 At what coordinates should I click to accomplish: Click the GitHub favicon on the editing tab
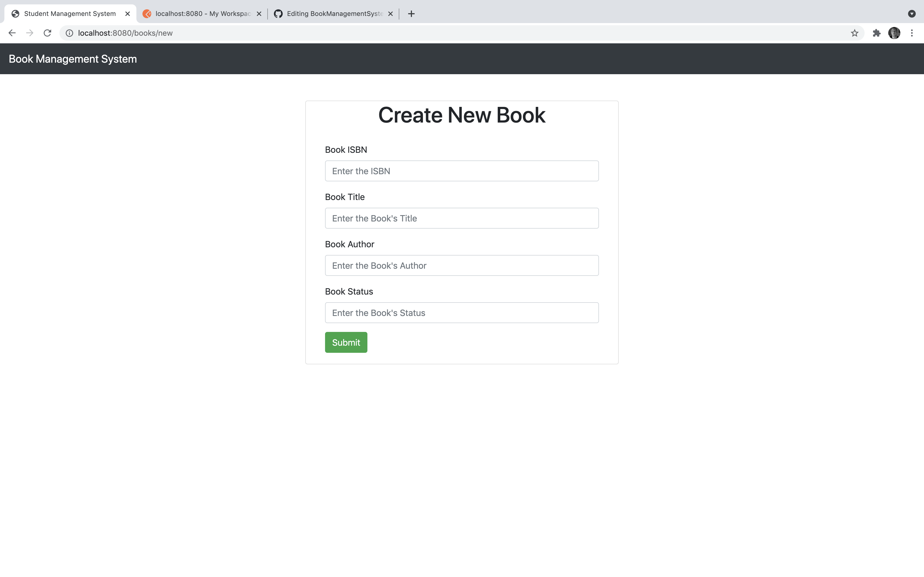278,13
